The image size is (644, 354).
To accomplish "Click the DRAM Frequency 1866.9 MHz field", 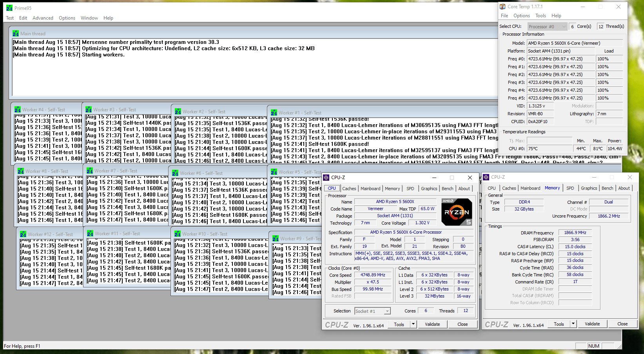I will (x=575, y=232).
